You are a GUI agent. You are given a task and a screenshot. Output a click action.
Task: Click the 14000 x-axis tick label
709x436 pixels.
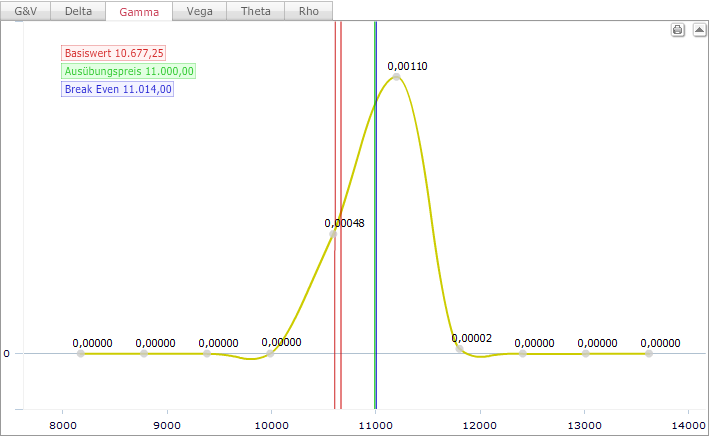pos(688,423)
